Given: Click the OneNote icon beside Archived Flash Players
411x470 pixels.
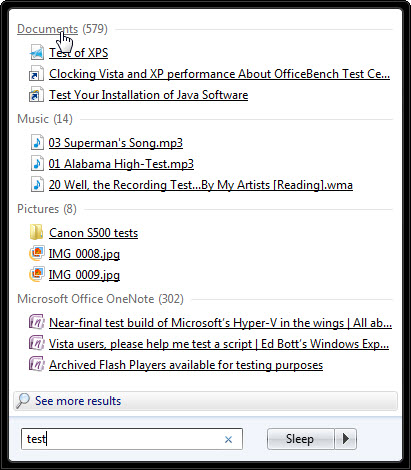Looking at the screenshot, I should 36,364.
